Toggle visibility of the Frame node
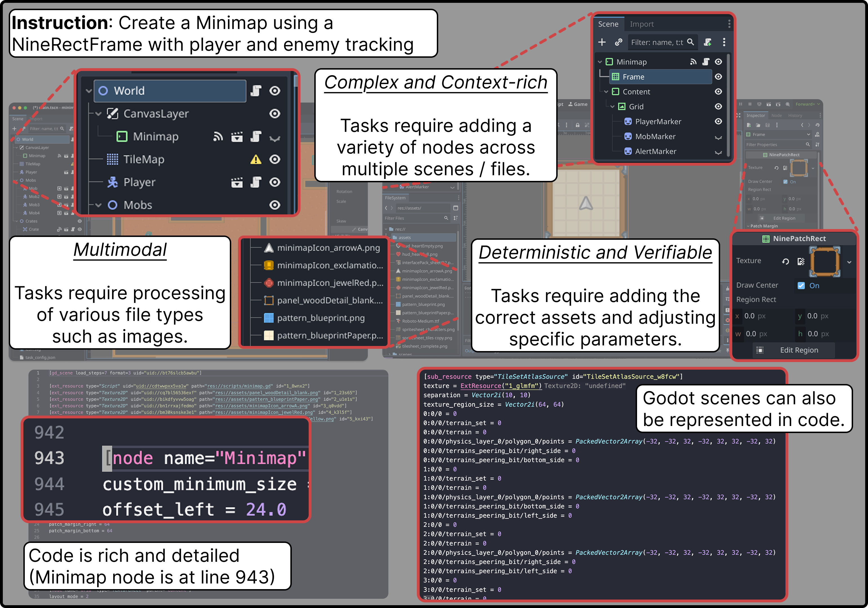This screenshot has width=868, height=608. point(718,77)
